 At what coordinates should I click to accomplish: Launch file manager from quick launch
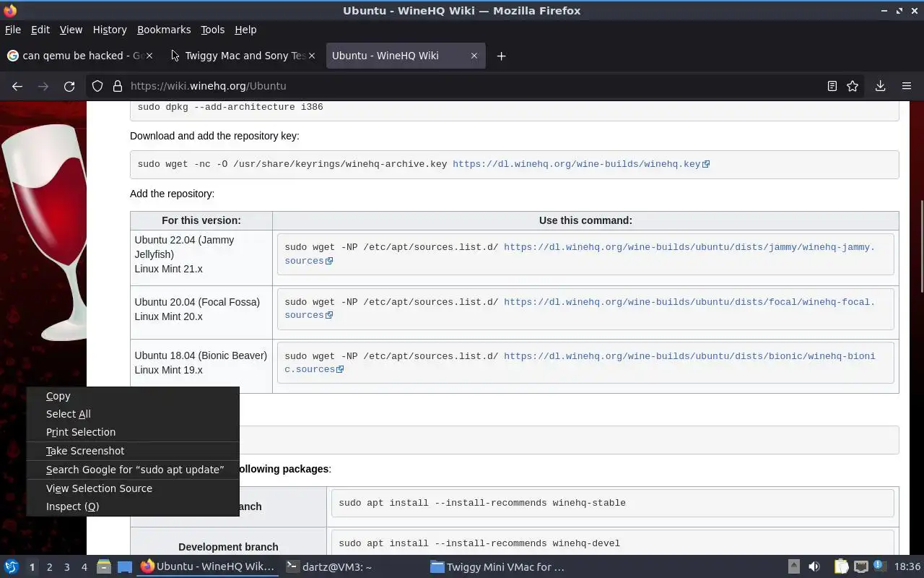pyautogui.click(x=104, y=567)
